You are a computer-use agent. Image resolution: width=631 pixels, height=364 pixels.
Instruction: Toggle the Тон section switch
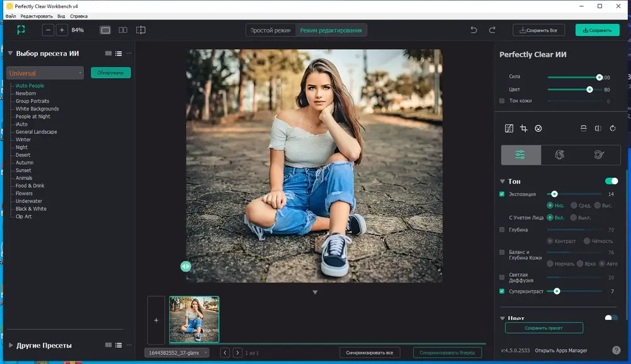point(611,181)
